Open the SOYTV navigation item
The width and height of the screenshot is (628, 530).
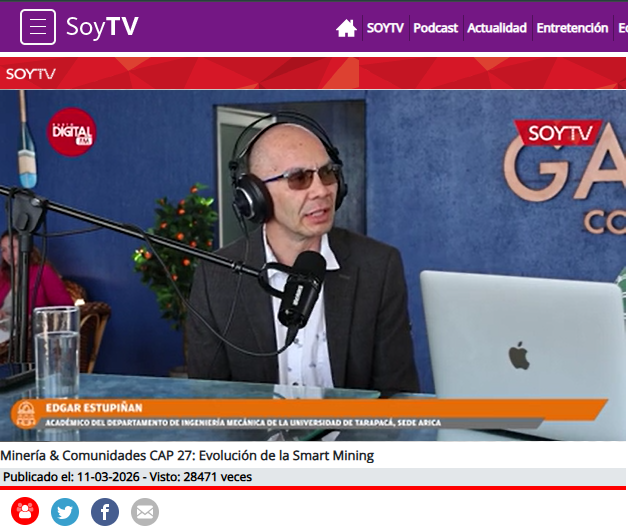pyautogui.click(x=385, y=28)
